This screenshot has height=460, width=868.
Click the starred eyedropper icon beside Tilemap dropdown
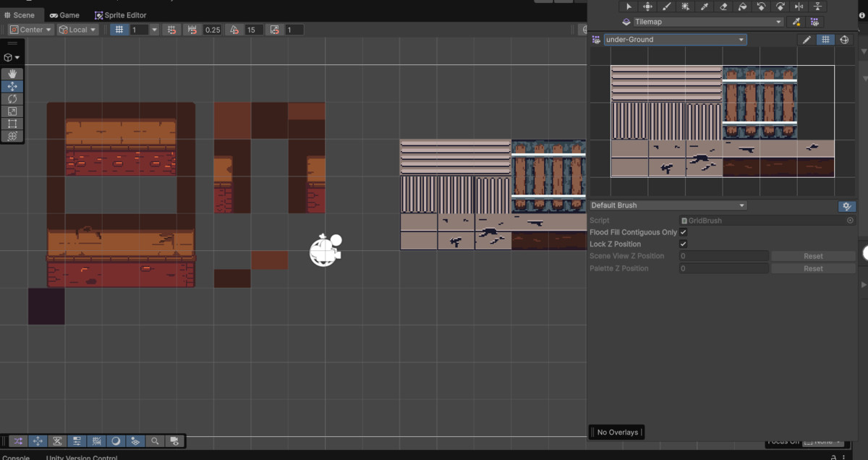(797, 22)
